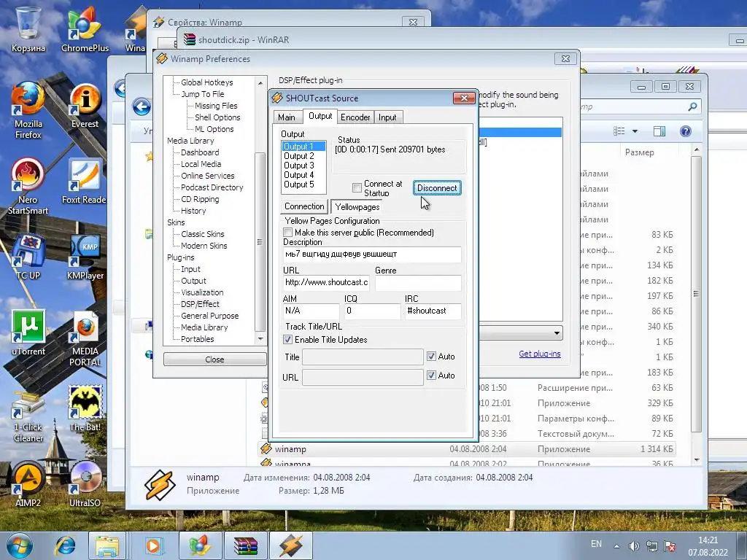Open Explorer view options dropdown arrow
The width and height of the screenshot is (747, 560).
tap(635, 131)
